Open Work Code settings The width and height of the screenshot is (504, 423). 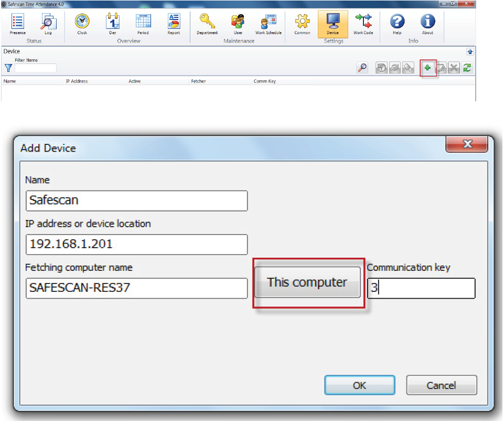point(363,24)
